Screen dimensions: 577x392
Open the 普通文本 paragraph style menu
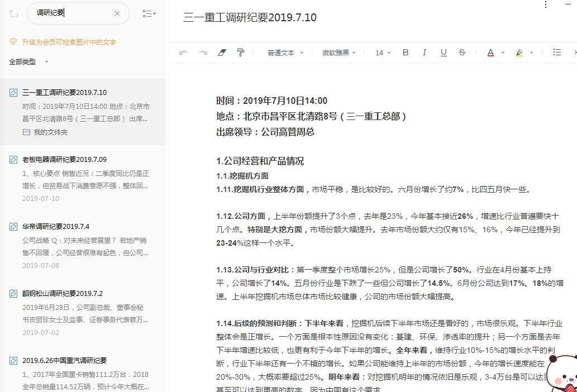coord(281,52)
